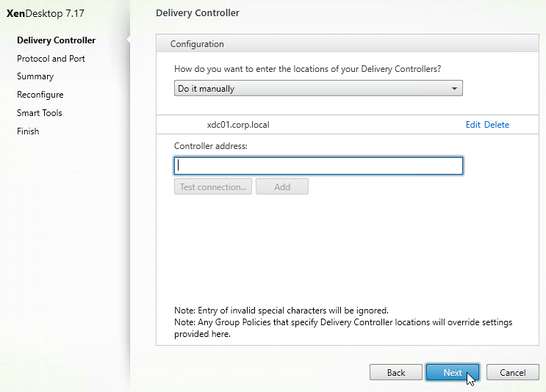Go back to the previous page
Screen dimensions: 546x392
coord(396,372)
